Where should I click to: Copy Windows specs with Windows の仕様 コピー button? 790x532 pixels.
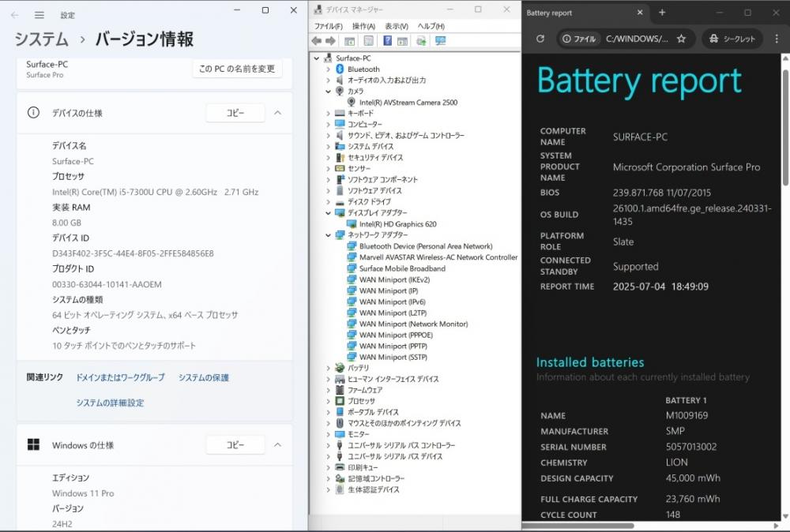235,445
